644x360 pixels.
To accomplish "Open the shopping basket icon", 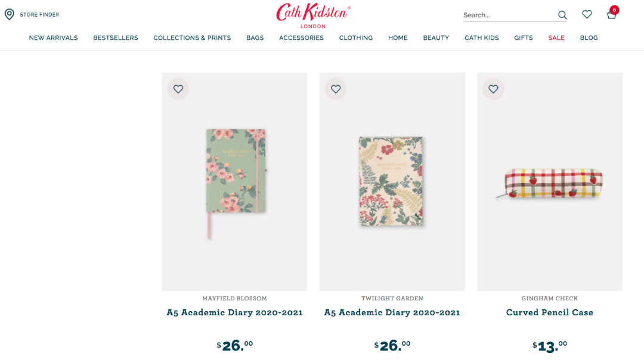I will 611,14.
